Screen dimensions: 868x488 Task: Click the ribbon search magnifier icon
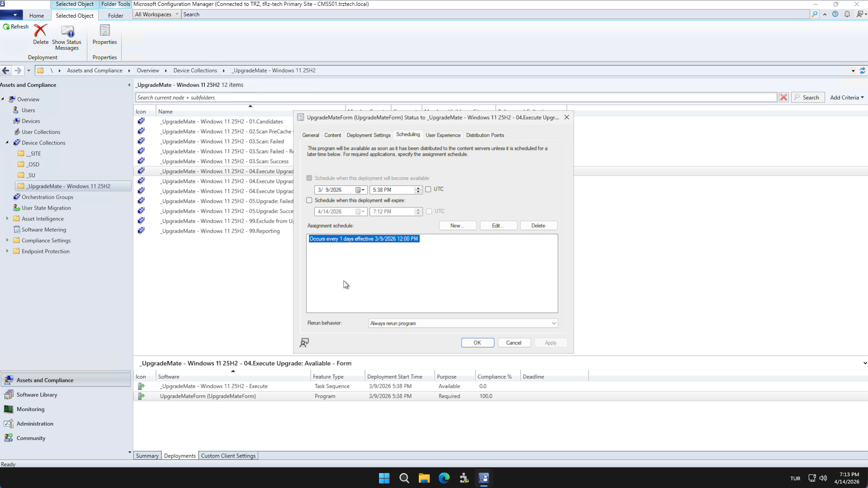point(815,14)
